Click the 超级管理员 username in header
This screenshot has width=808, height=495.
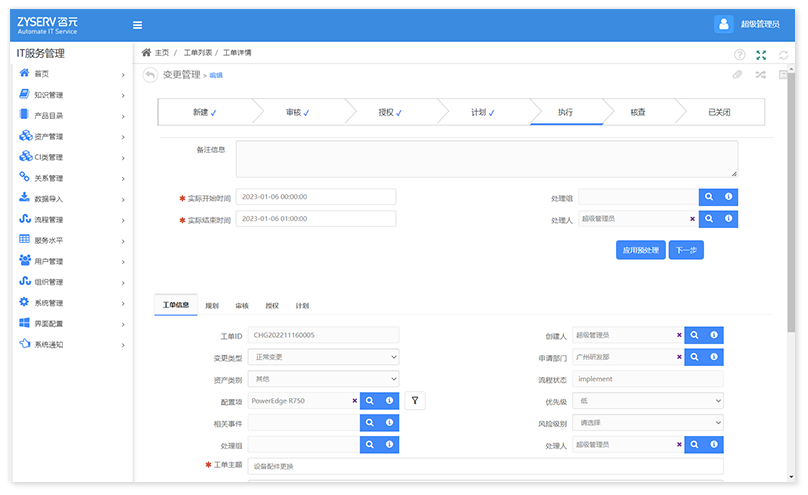click(760, 24)
